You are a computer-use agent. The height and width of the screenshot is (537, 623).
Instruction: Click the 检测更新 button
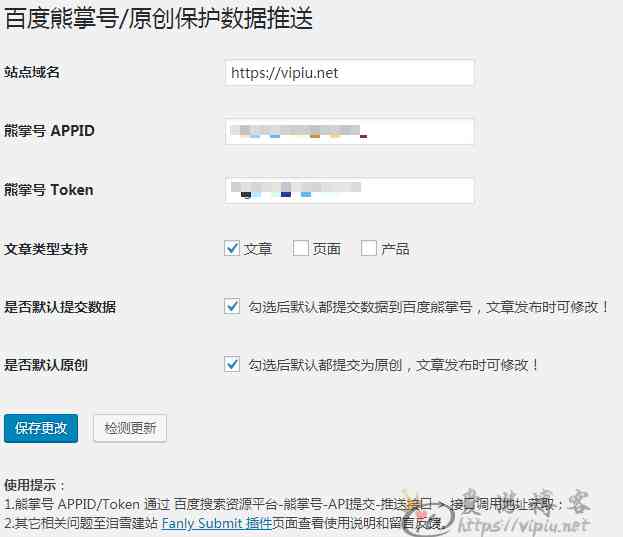pyautogui.click(x=130, y=428)
